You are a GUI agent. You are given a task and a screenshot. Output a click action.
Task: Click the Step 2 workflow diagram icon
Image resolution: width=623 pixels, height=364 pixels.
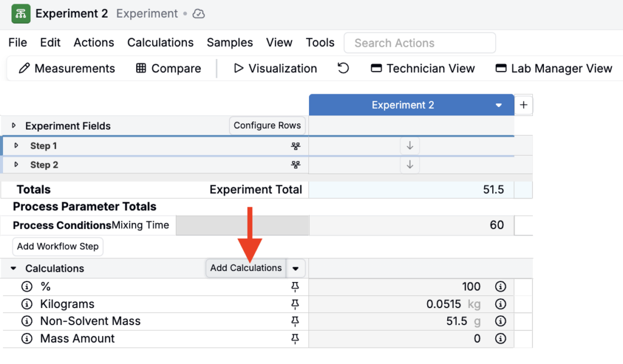295,165
